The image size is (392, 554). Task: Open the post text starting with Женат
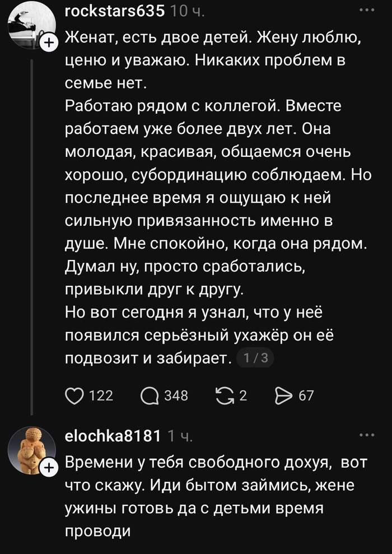[218, 198]
